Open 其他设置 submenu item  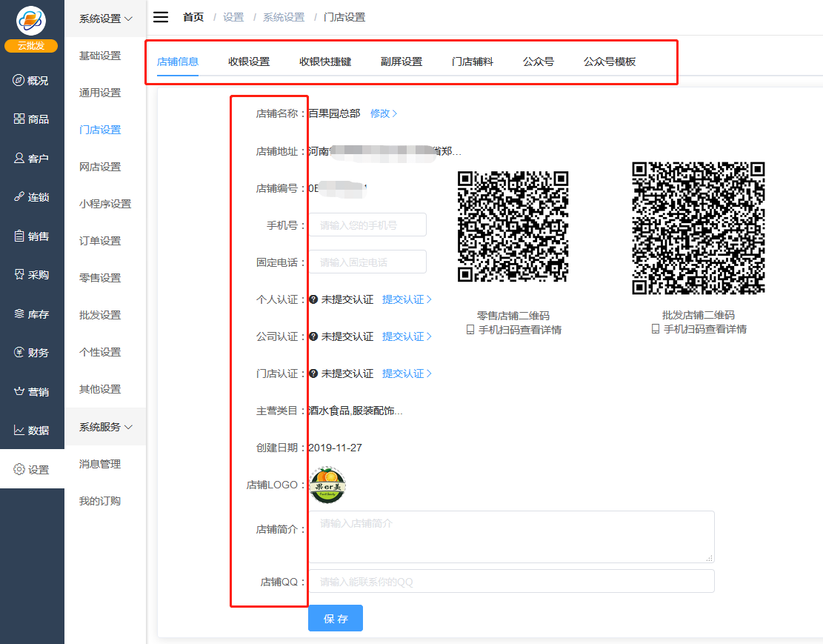point(100,389)
